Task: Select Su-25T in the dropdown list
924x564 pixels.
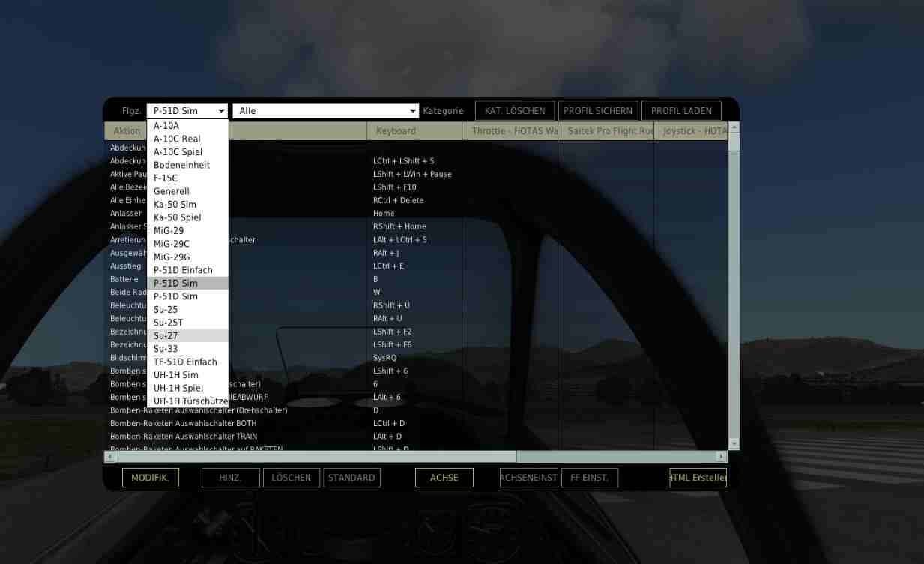Action: pos(187,322)
